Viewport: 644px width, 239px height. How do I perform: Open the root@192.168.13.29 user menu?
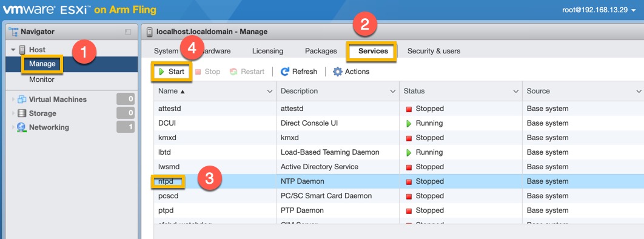(x=598, y=10)
